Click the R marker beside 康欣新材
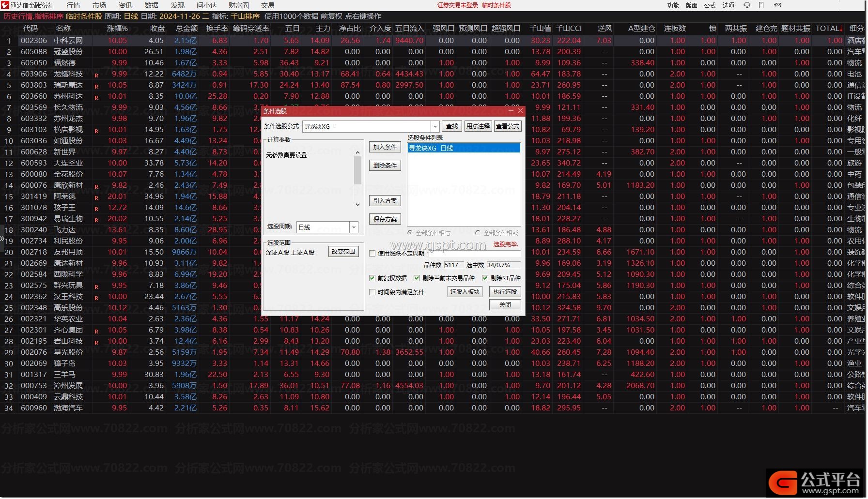This screenshot has width=868, height=499. [x=96, y=187]
